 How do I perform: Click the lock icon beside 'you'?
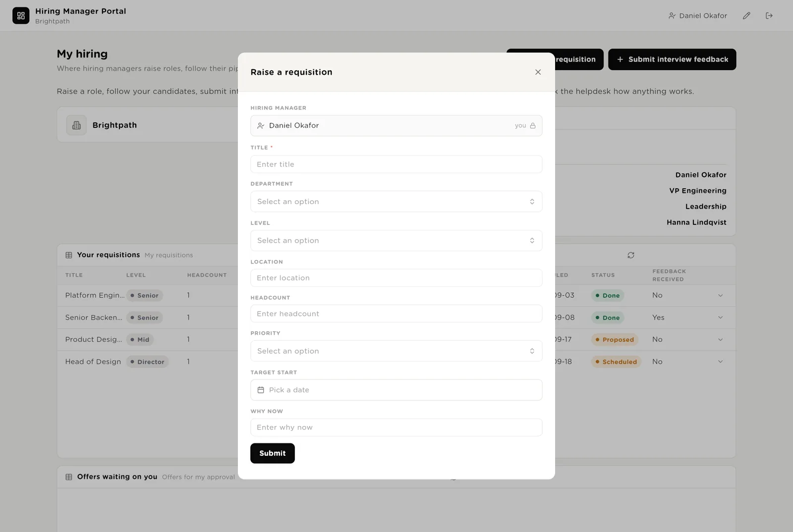coord(533,126)
